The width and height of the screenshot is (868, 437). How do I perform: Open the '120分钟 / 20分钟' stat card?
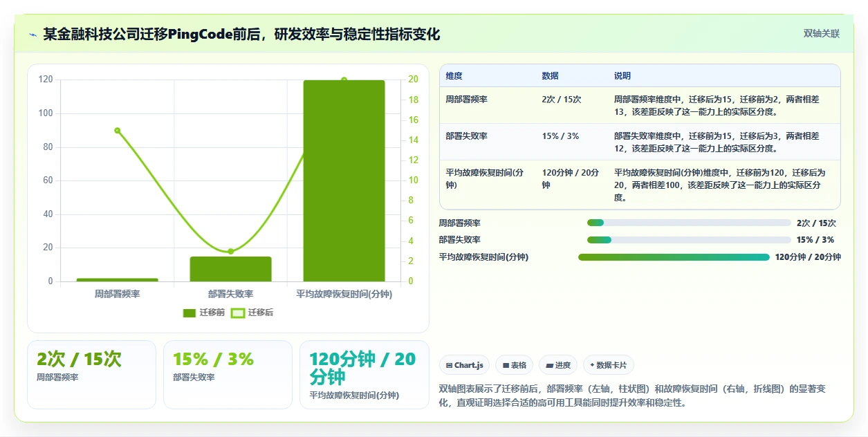click(x=364, y=374)
